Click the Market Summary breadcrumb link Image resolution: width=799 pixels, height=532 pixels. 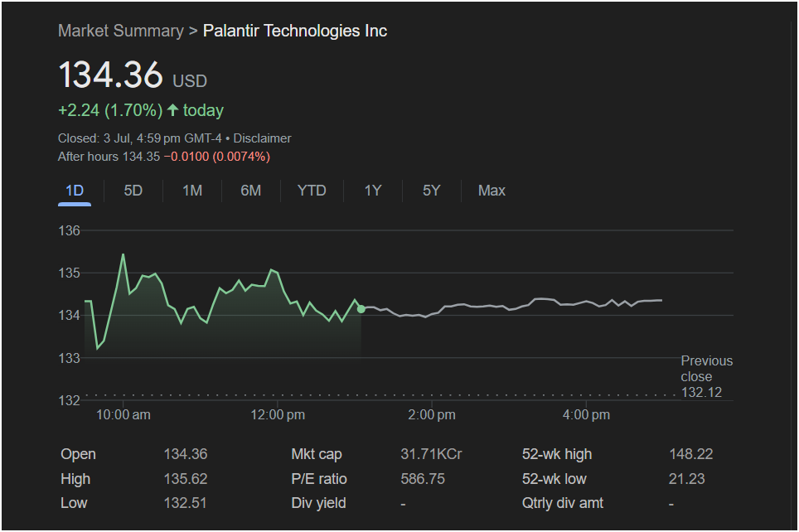(x=121, y=31)
